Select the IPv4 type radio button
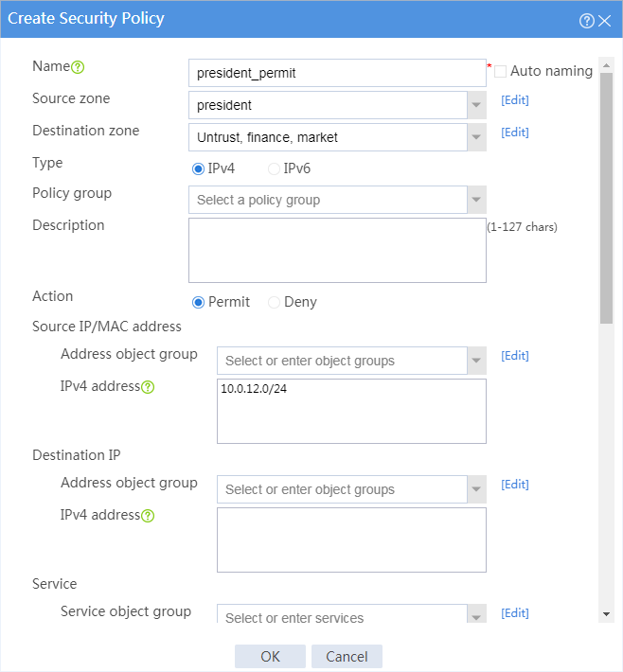The height and width of the screenshot is (672, 623). 198,168
